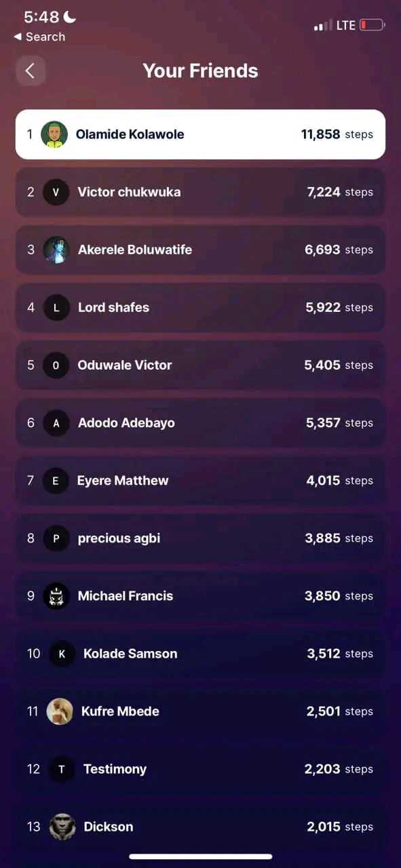Screen dimensions: 401x868
Task: Select the Eyere Matthew name
Action: pos(123,480)
